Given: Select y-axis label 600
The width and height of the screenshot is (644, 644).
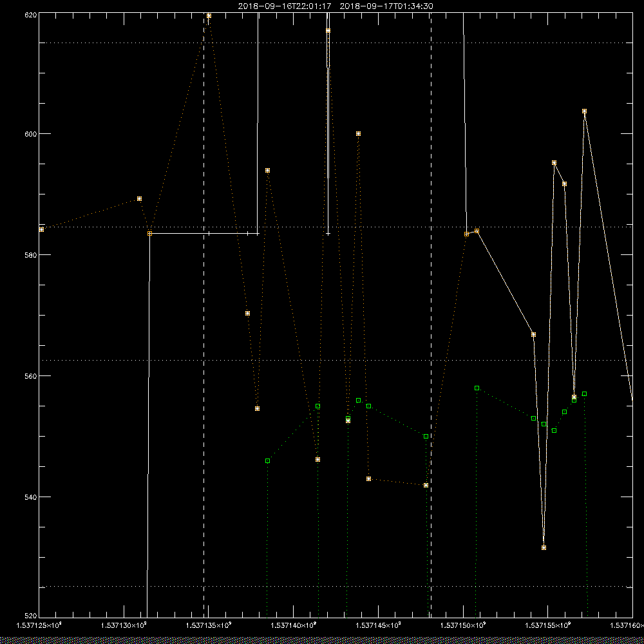Looking at the screenshot, I should click(31, 134).
